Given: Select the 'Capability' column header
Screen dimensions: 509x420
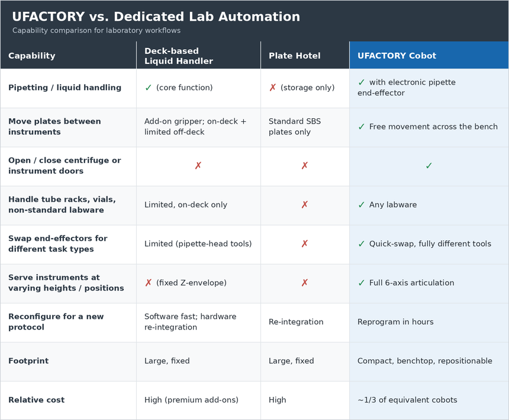Looking at the screenshot, I should click(x=69, y=55).
